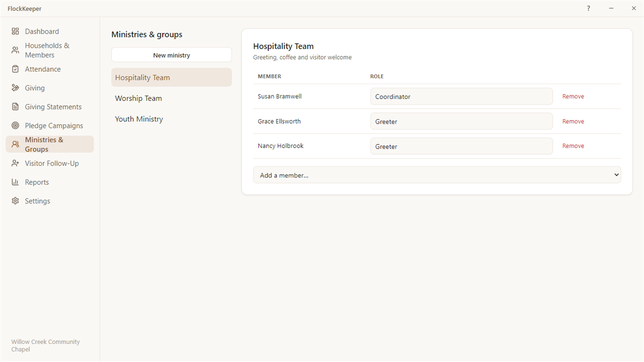This screenshot has height=362, width=644.
Task: Open the Reports bar chart icon
Action: point(15,182)
